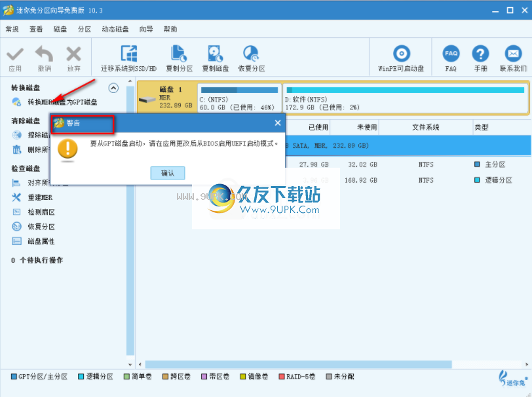Click the 未分配 legend swatch
The height and width of the screenshot is (397, 532).
pos(328,377)
